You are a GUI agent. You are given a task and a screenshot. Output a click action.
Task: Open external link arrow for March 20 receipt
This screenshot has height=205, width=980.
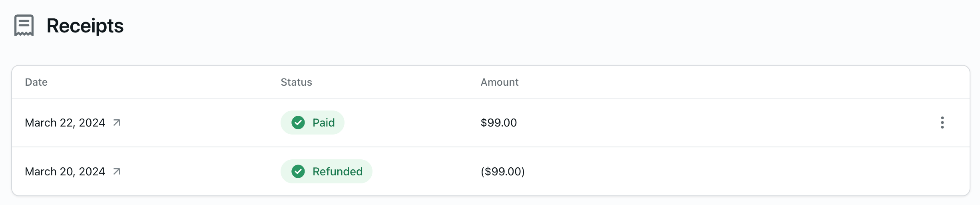pos(117,171)
